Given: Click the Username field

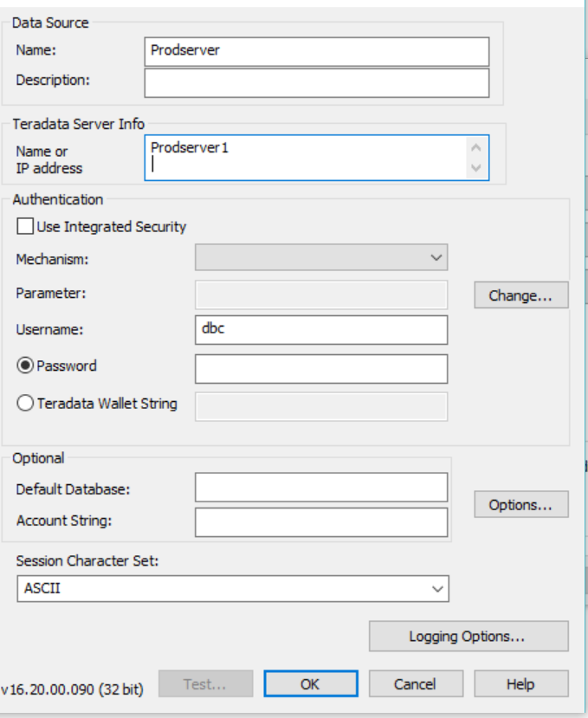Looking at the screenshot, I should [x=321, y=330].
